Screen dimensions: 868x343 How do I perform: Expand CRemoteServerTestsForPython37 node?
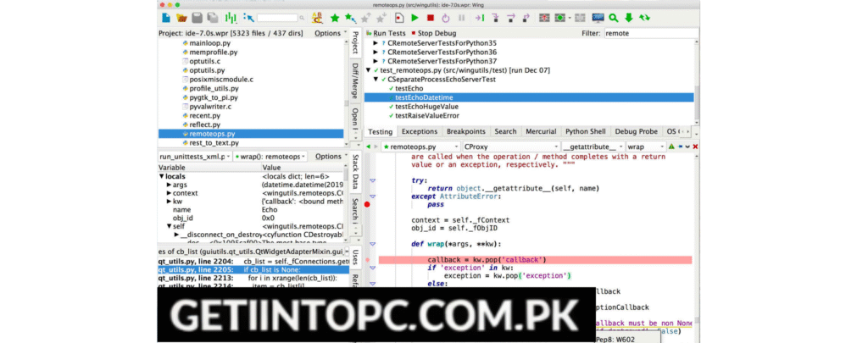tap(376, 61)
